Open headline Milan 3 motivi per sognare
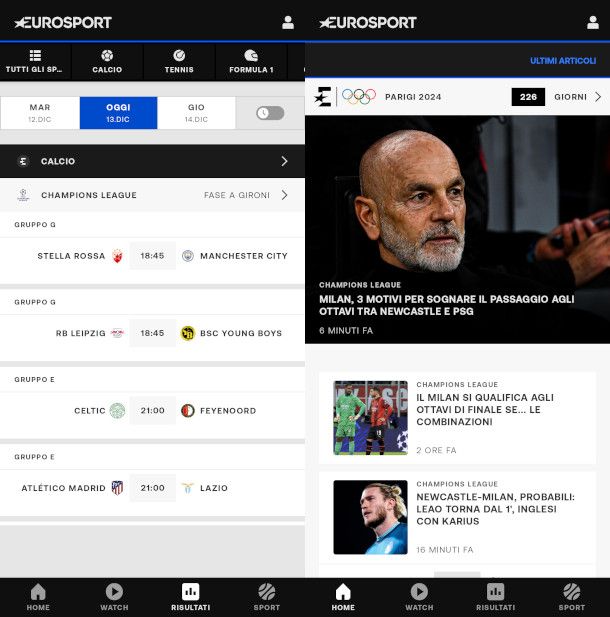Image resolution: width=610 pixels, height=617 pixels. pyautogui.click(x=447, y=305)
